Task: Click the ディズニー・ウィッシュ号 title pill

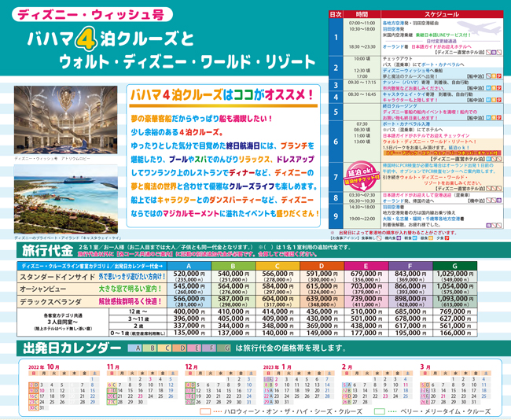Action: 92,15
